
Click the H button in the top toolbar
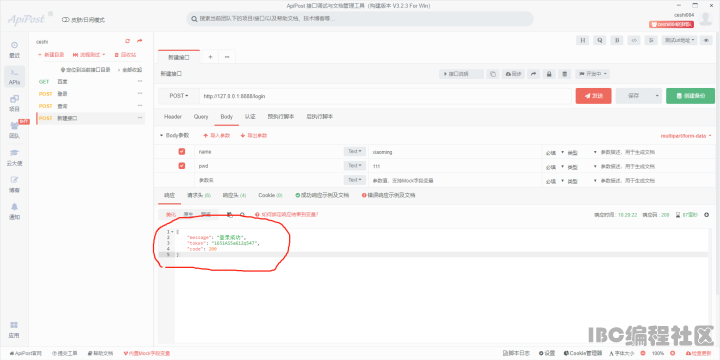(x=582, y=40)
